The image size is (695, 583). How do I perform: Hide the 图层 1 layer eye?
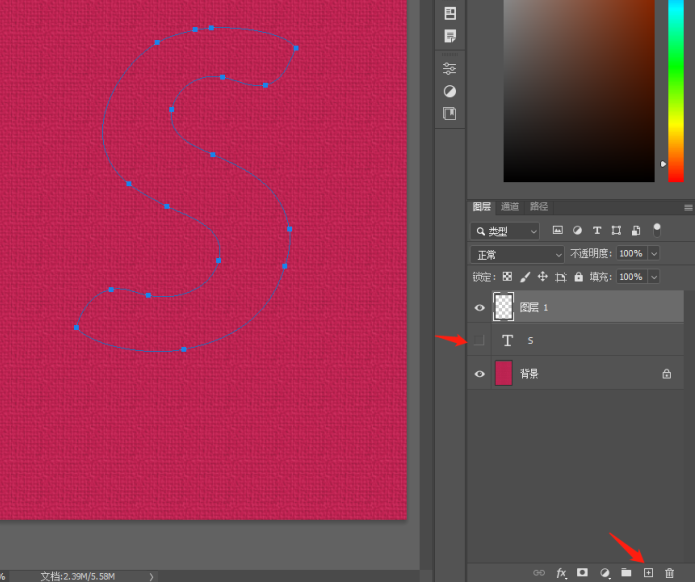tap(479, 308)
